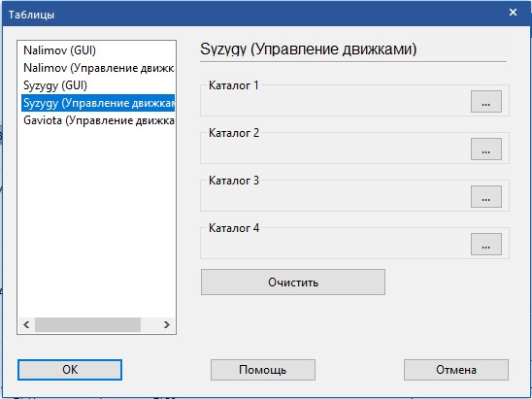Open Помощь help button

click(x=263, y=370)
